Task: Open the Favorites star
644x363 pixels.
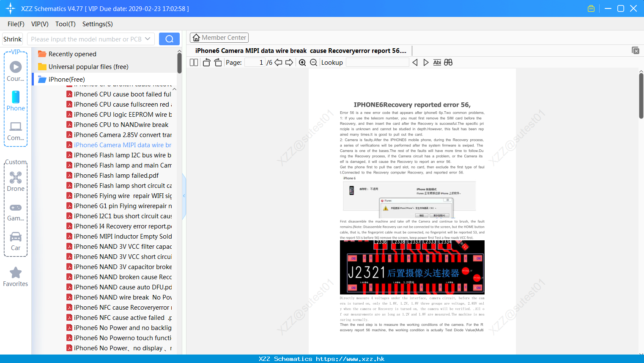Action: pos(16,277)
